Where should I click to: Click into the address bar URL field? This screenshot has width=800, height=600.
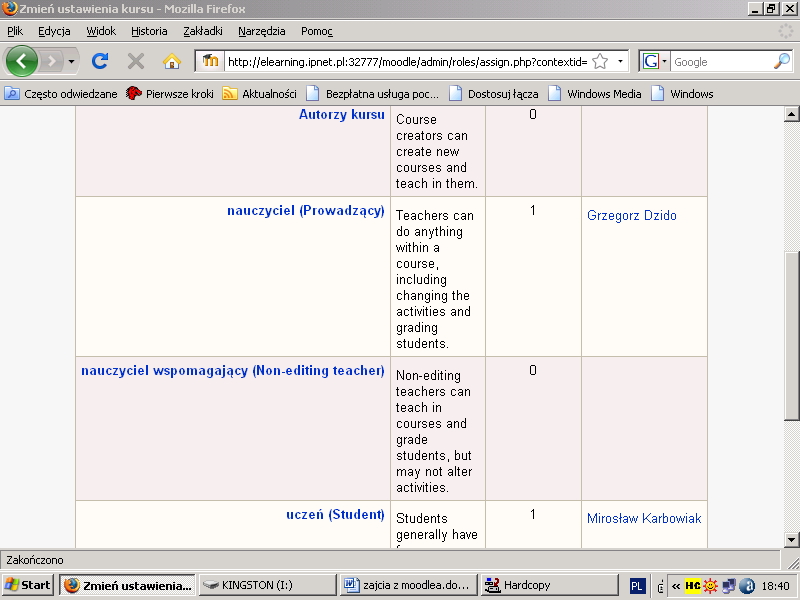click(x=407, y=62)
